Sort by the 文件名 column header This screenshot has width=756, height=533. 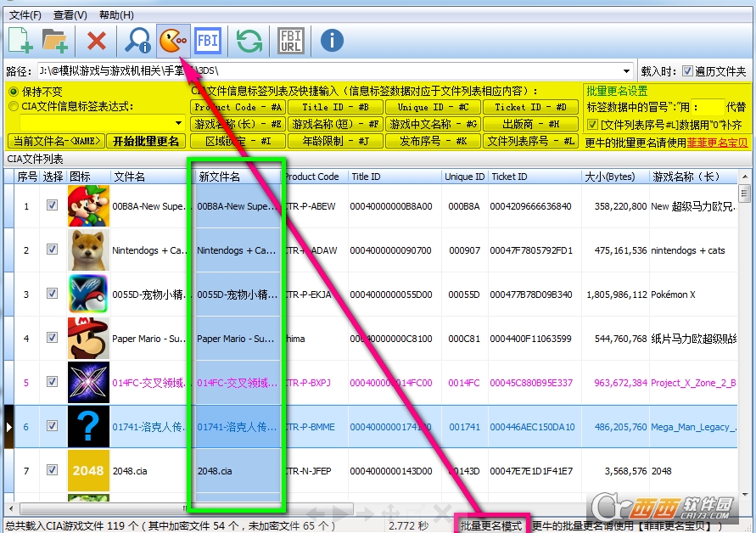[x=151, y=177]
